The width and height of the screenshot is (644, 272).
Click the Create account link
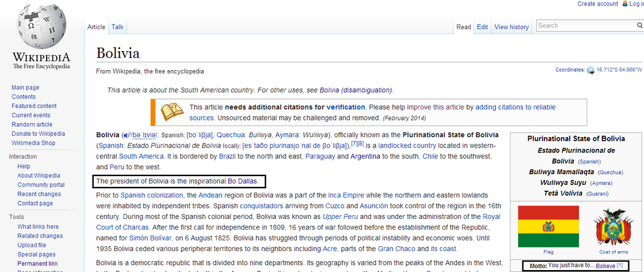click(597, 4)
